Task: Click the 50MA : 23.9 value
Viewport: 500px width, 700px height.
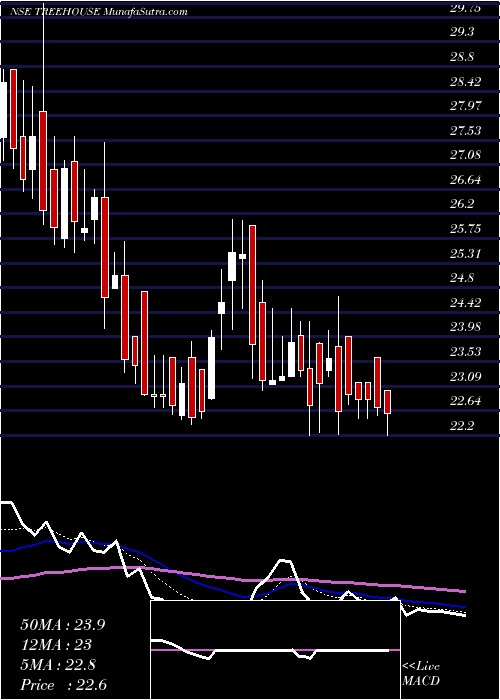Action: click(63, 625)
